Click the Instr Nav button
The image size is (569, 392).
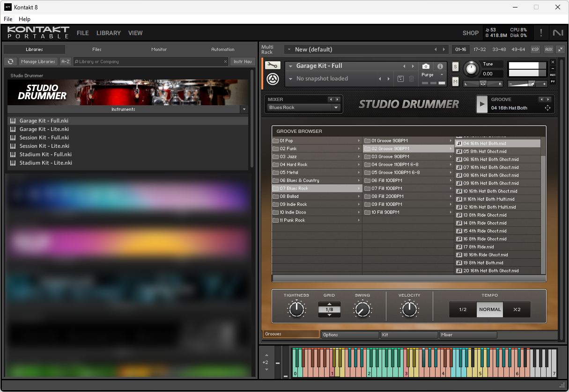(243, 61)
